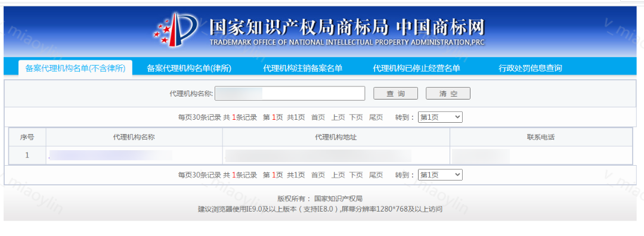The height and width of the screenshot is (236, 644).
Task: Click top 首页 pagination link
Action: point(318,117)
